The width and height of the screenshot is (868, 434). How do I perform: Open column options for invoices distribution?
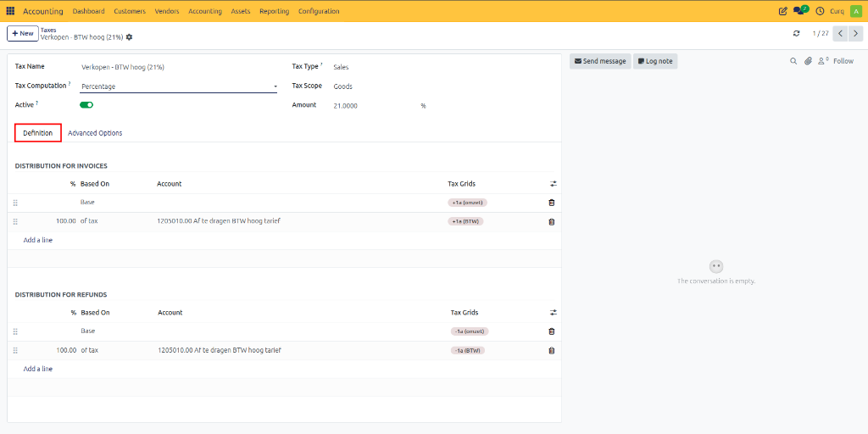tap(553, 184)
